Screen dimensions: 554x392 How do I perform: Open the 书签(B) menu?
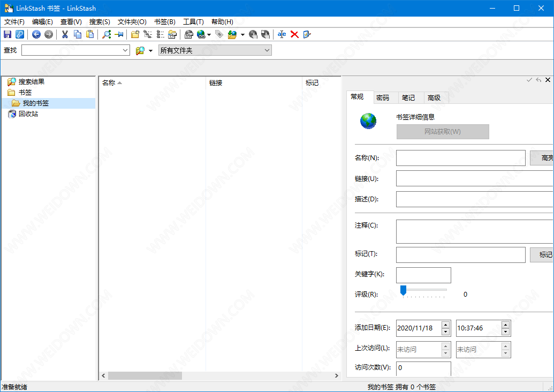pos(165,22)
